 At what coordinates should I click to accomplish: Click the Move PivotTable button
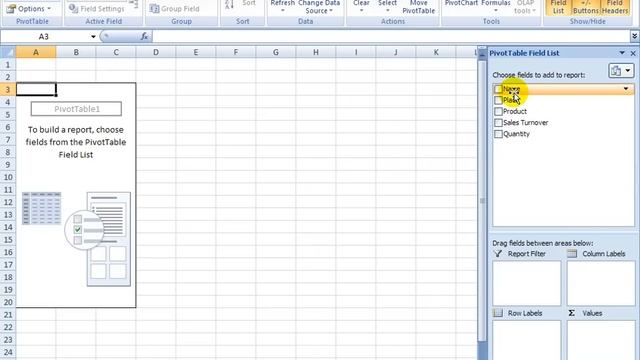[418, 7]
